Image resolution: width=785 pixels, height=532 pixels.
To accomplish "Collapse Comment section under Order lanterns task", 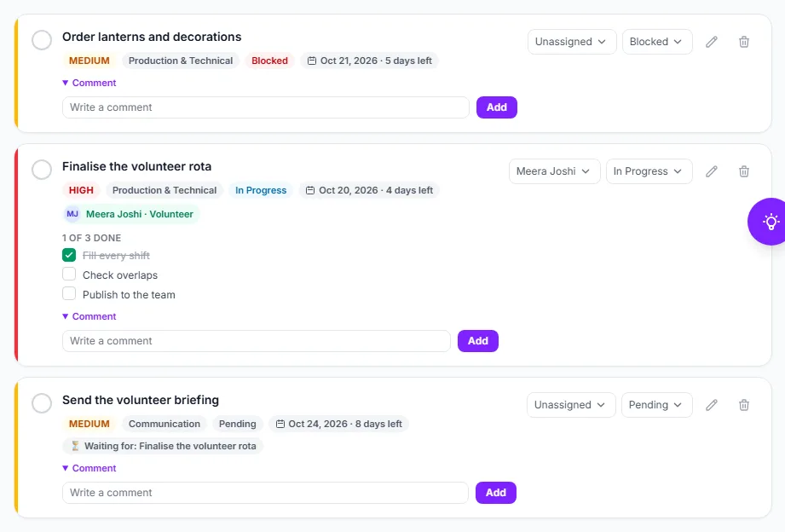I will (89, 83).
